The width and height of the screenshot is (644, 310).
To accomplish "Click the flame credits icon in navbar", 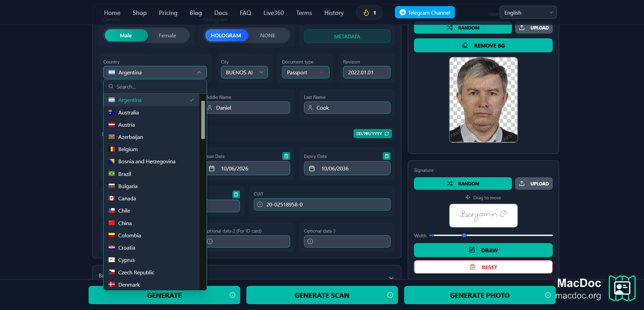I will 366,13.
